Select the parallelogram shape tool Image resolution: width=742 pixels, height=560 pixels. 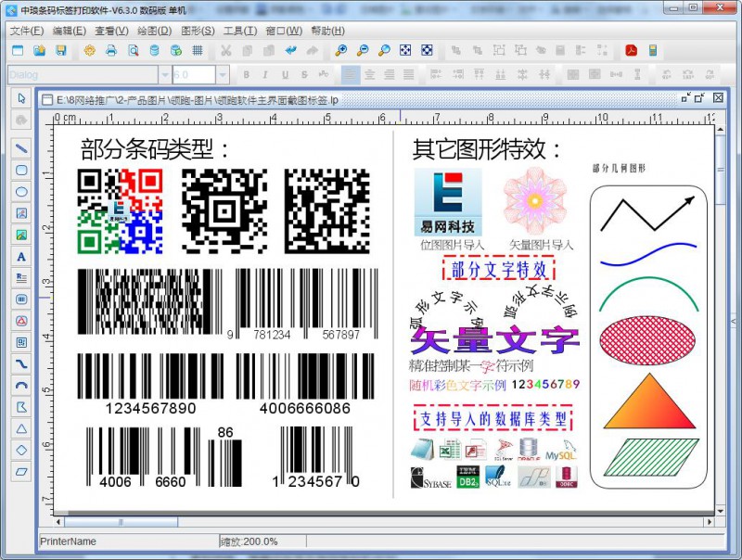point(21,472)
